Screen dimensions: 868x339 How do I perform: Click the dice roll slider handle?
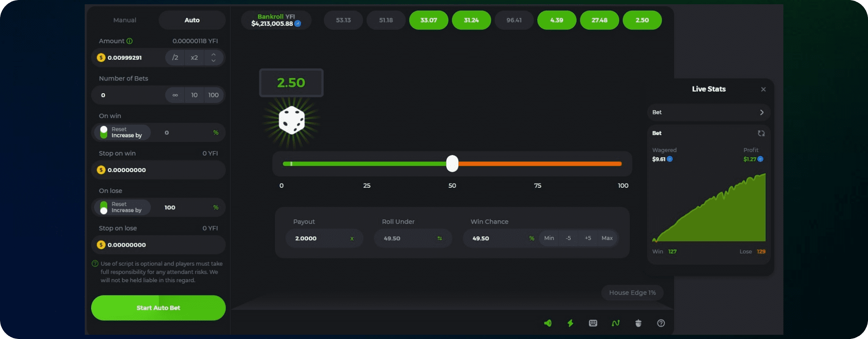tap(452, 164)
